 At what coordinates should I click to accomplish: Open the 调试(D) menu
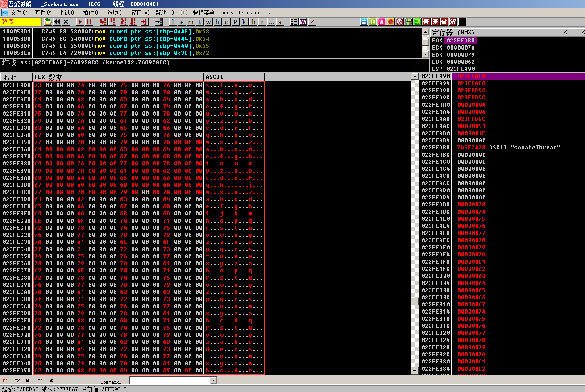pyautogui.click(x=68, y=12)
